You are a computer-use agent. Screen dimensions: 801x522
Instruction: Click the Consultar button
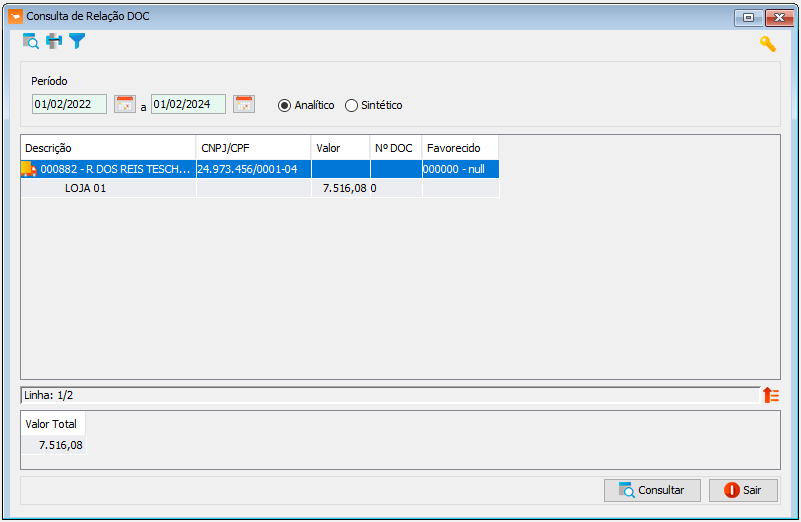(x=652, y=490)
